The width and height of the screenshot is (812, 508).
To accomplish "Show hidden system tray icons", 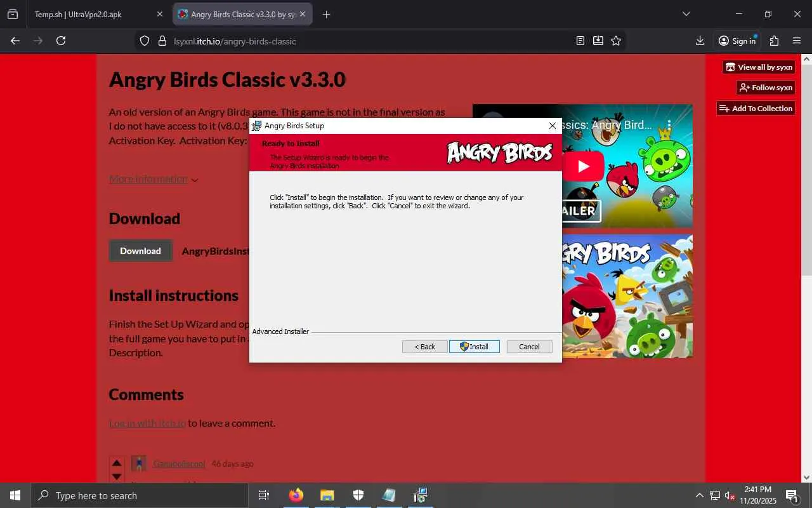I will tap(700, 495).
